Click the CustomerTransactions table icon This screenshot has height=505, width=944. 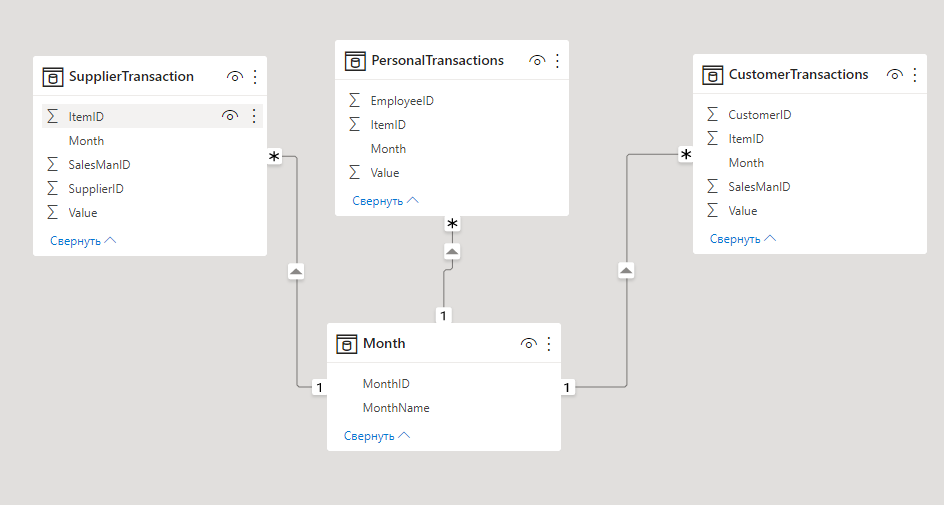click(713, 75)
